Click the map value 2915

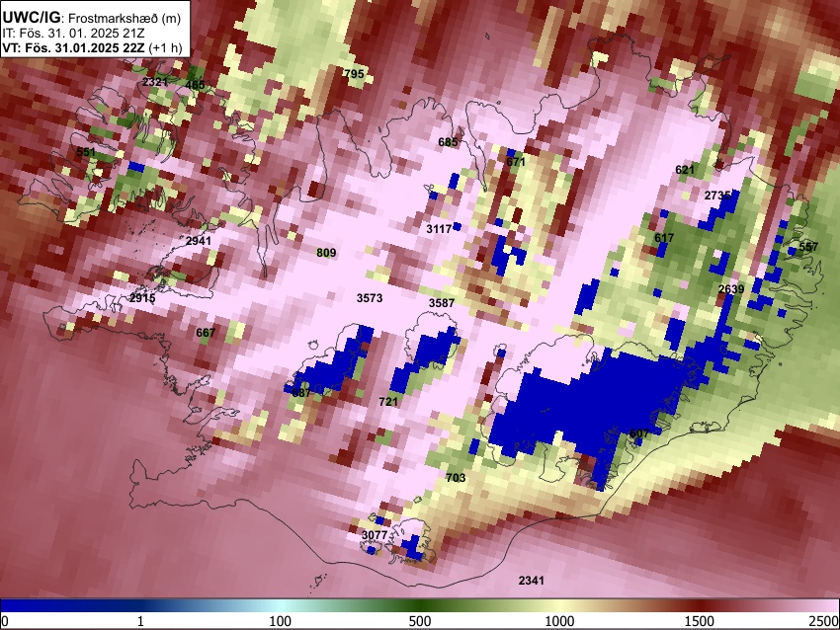[142, 298]
